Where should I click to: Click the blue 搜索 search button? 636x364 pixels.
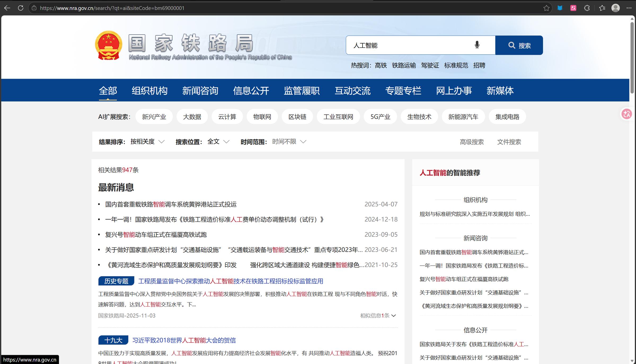519,45
